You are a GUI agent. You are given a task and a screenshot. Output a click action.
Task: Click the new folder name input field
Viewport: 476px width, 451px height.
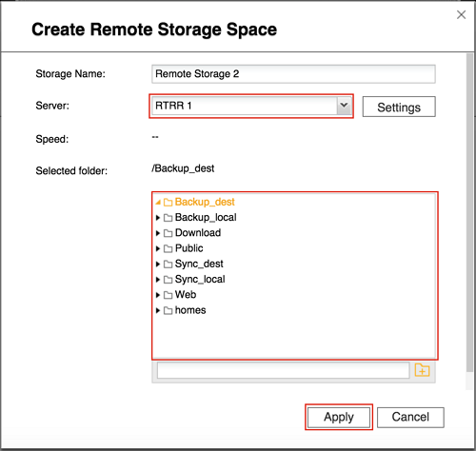(x=283, y=370)
